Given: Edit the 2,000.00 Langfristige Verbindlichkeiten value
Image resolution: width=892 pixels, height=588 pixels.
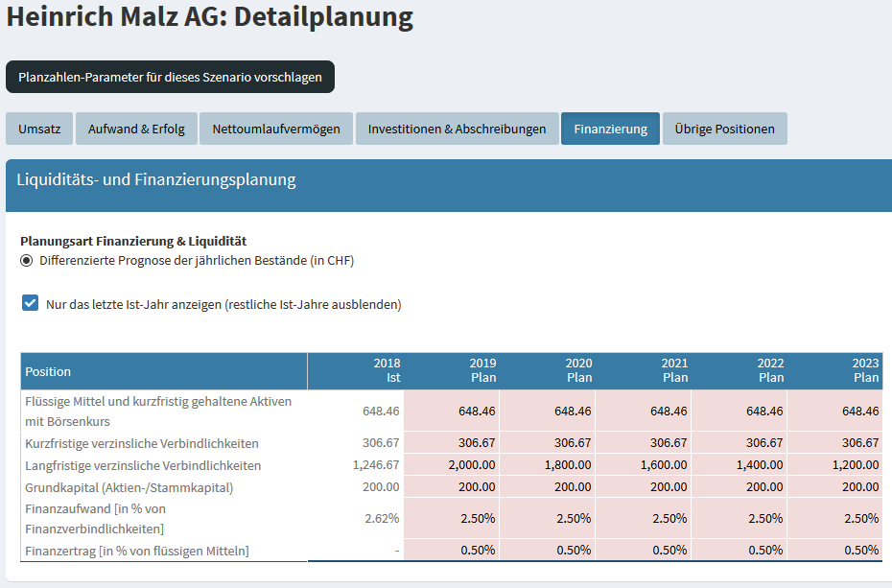Looking at the screenshot, I should click(452, 464).
